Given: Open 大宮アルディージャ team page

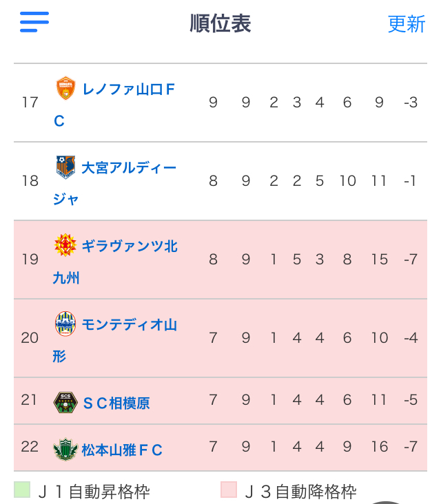Looking at the screenshot, I should (129, 168).
